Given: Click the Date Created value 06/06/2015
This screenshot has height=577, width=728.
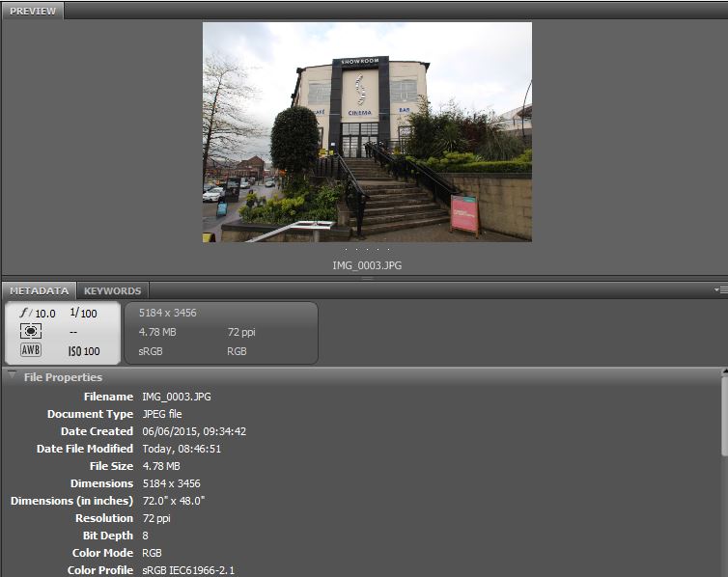Looking at the screenshot, I should tap(194, 431).
